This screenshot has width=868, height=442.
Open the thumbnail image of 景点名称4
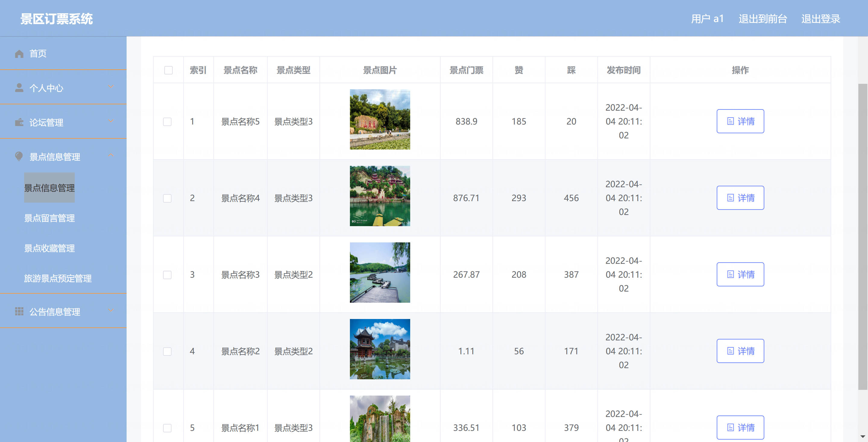(380, 196)
